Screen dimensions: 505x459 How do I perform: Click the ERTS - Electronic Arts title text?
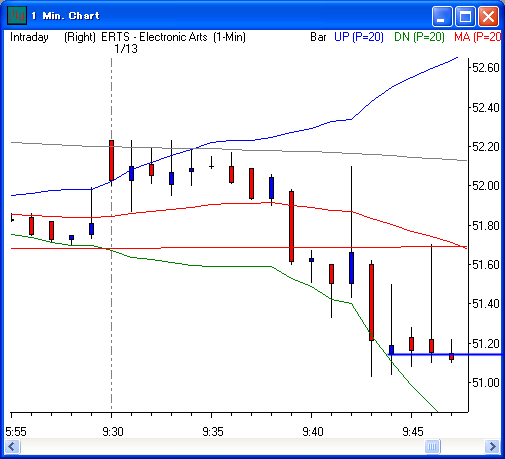tap(154, 37)
